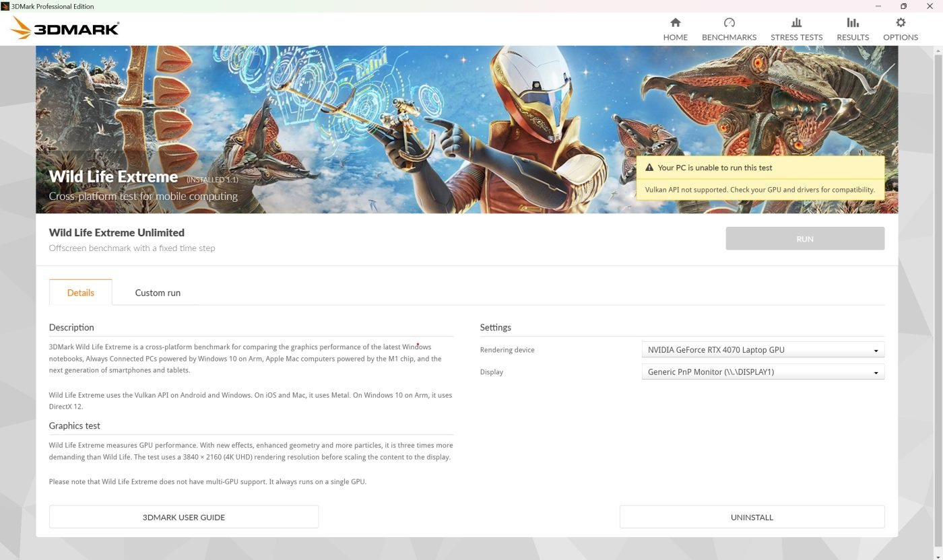Switch to the Custom run tab
Viewport: 943px width, 560px height.
click(158, 292)
